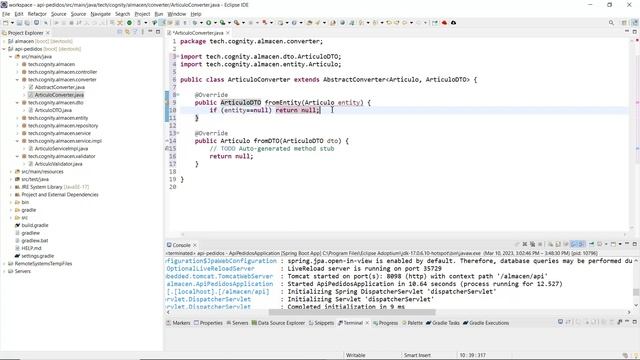Image resolution: width=640 pixels, height=360 pixels.
Task: Select ArticuloValidator.java in Project Explorer
Action: 58,164
